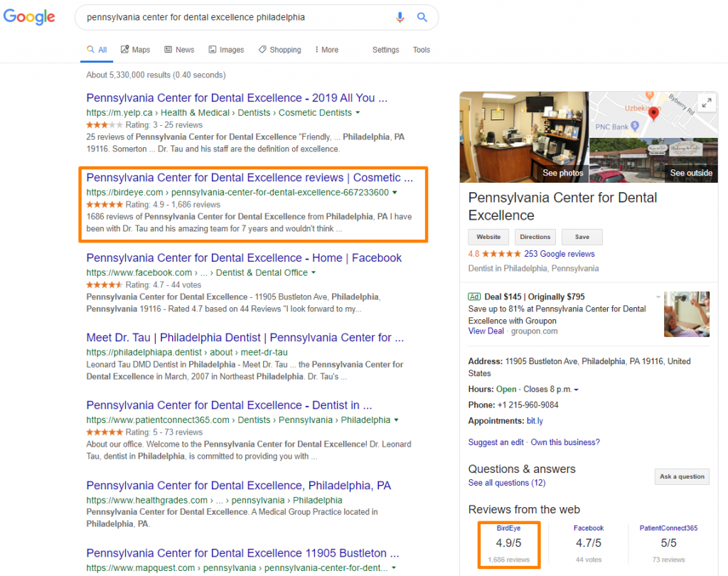The height and width of the screenshot is (576, 728).
Task: Open the 253 Google reviews link
Action: pos(559,254)
